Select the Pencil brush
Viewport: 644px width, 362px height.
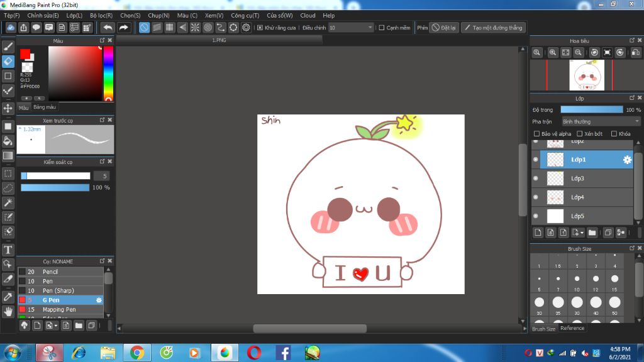[x=60, y=271]
